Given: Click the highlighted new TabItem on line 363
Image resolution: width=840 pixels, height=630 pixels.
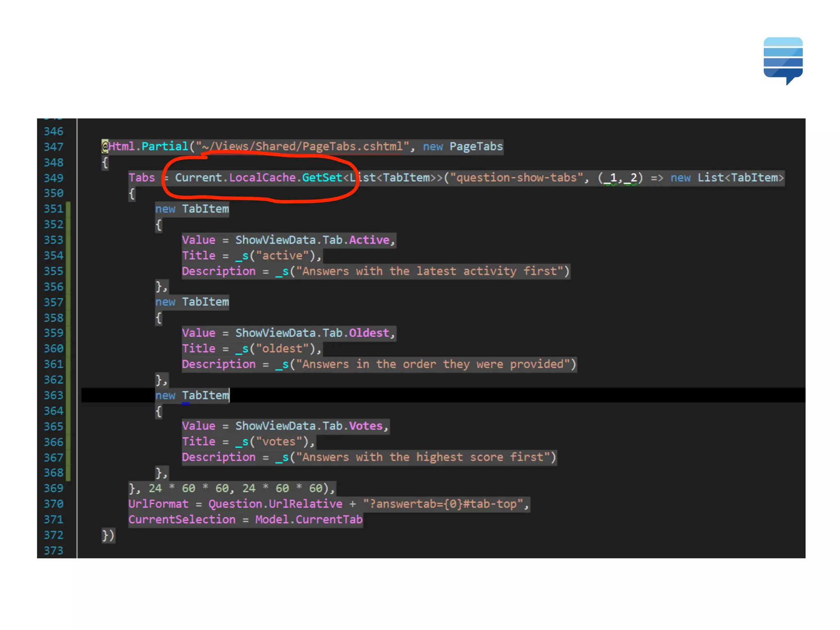Looking at the screenshot, I should [x=192, y=395].
